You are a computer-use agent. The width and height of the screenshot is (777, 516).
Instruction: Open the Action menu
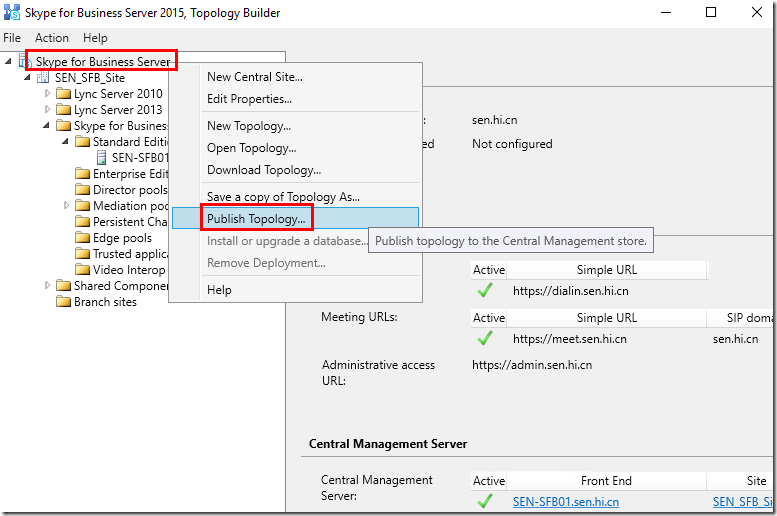click(x=52, y=38)
